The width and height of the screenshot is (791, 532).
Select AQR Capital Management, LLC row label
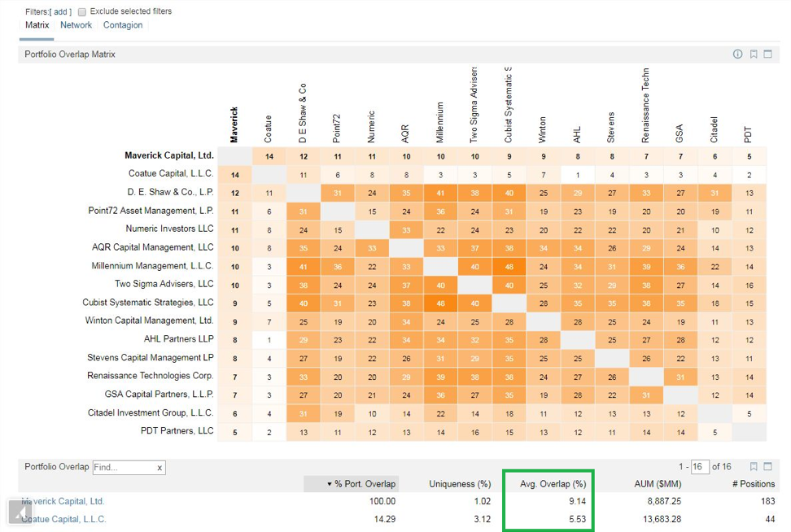click(152, 247)
